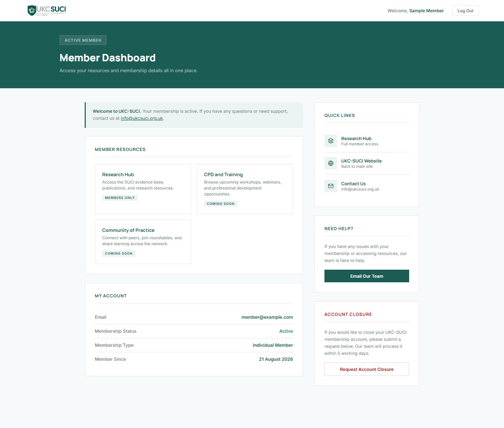This screenshot has height=428, width=504.
Task: Click the Membership Type label
Action: tap(114, 345)
